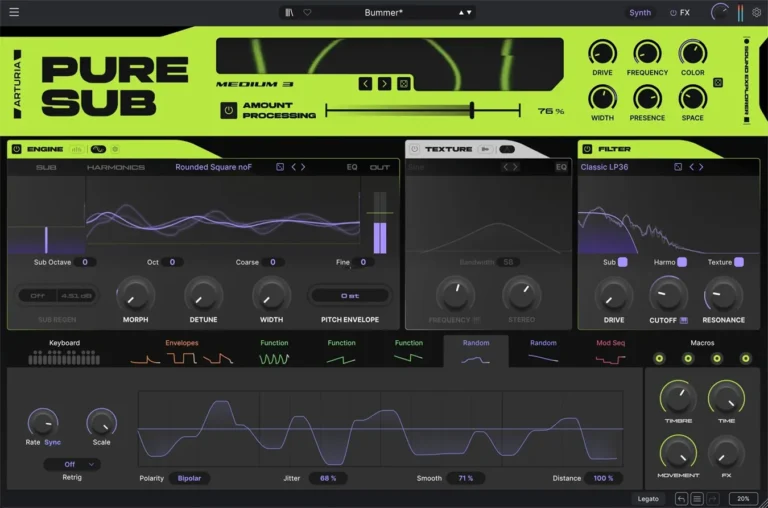Click the fourth Macros assign dot
The image size is (768, 508).
(x=745, y=359)
